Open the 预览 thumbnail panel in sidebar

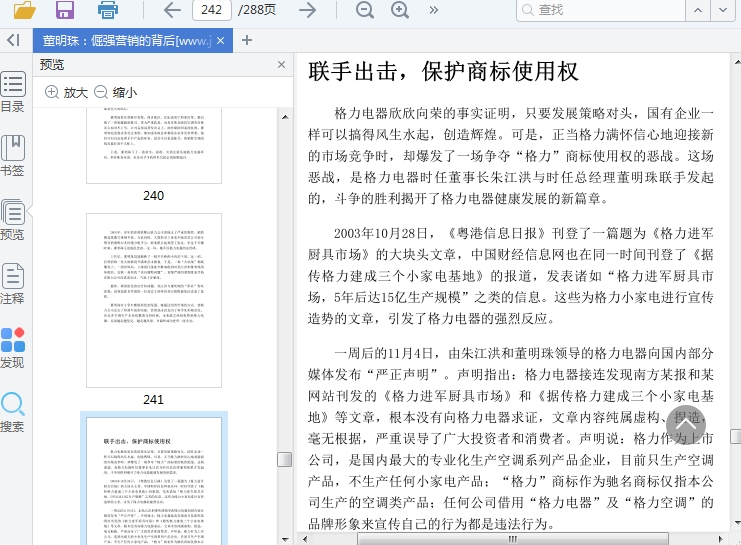pyautogui.click(x=13, y=220)
